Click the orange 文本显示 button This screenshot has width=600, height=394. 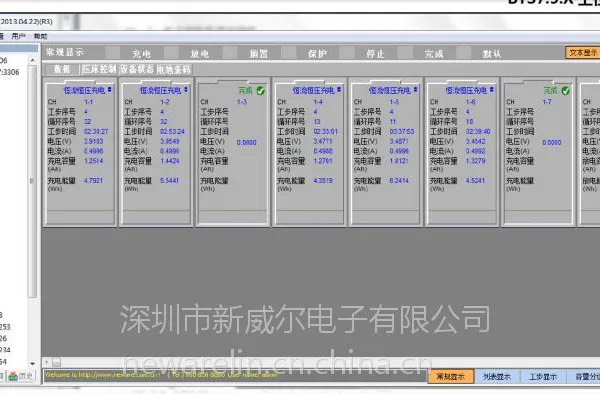pyautogui.click(x=583, y=53)
